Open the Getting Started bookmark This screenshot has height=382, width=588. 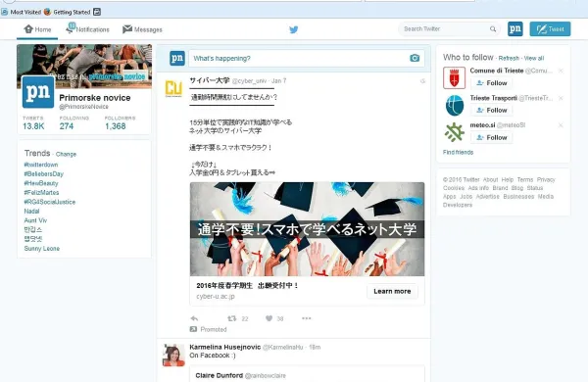coord(67,12)
